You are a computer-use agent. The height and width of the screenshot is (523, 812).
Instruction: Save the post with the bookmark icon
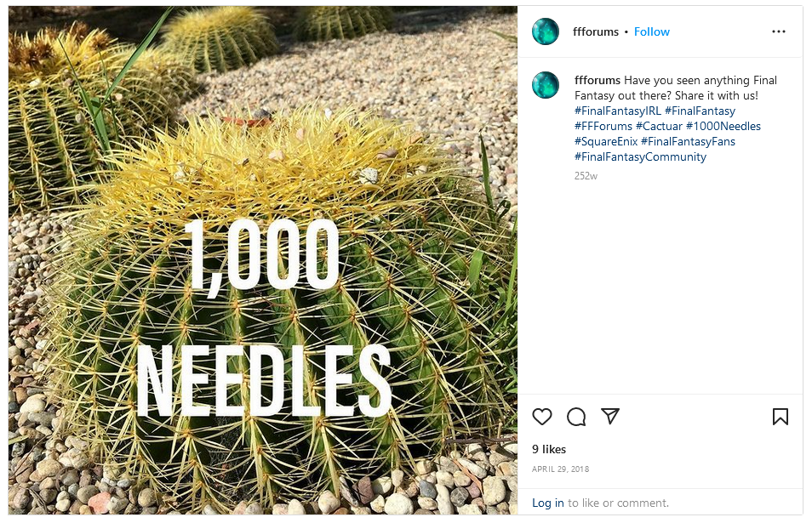[780, 416]
